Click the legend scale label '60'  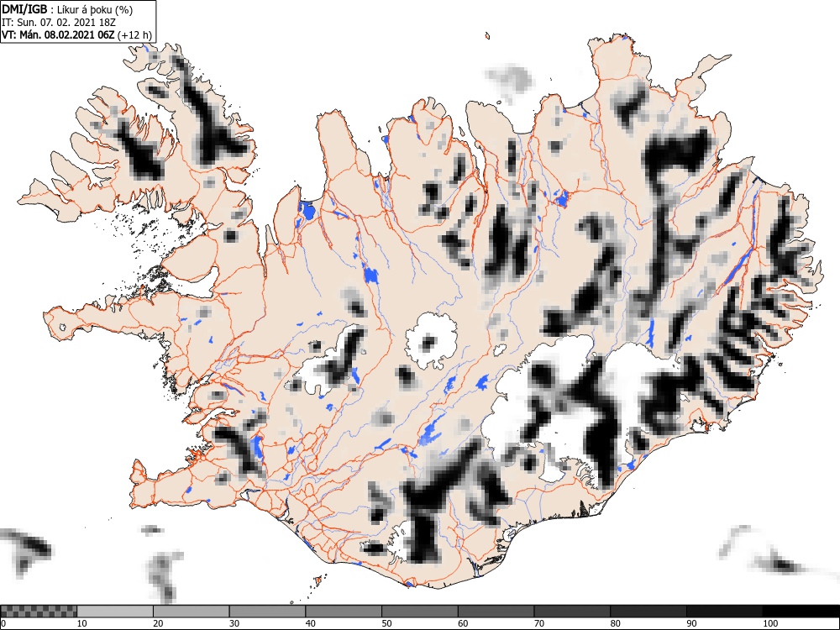point(463,623)
